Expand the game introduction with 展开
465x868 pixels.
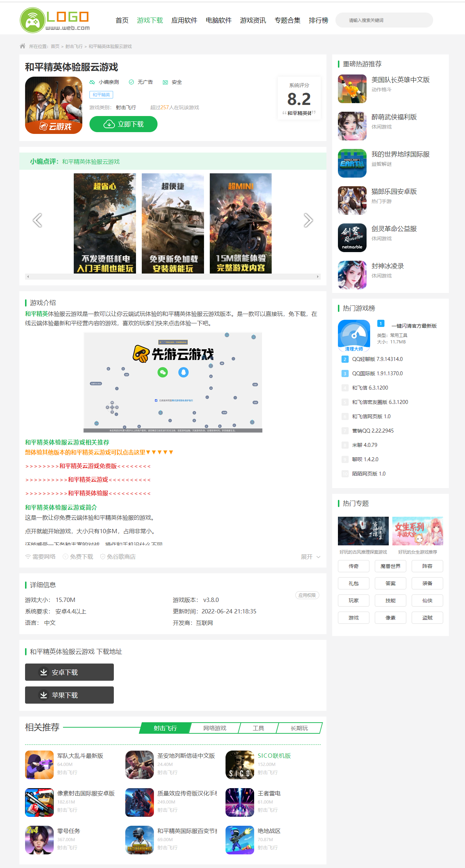point(310,557)
